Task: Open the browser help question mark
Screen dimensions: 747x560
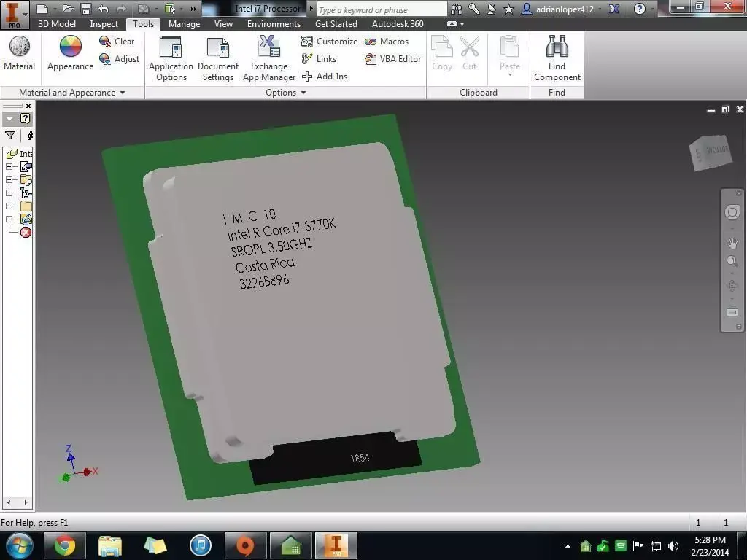Action: click(26, 119)
